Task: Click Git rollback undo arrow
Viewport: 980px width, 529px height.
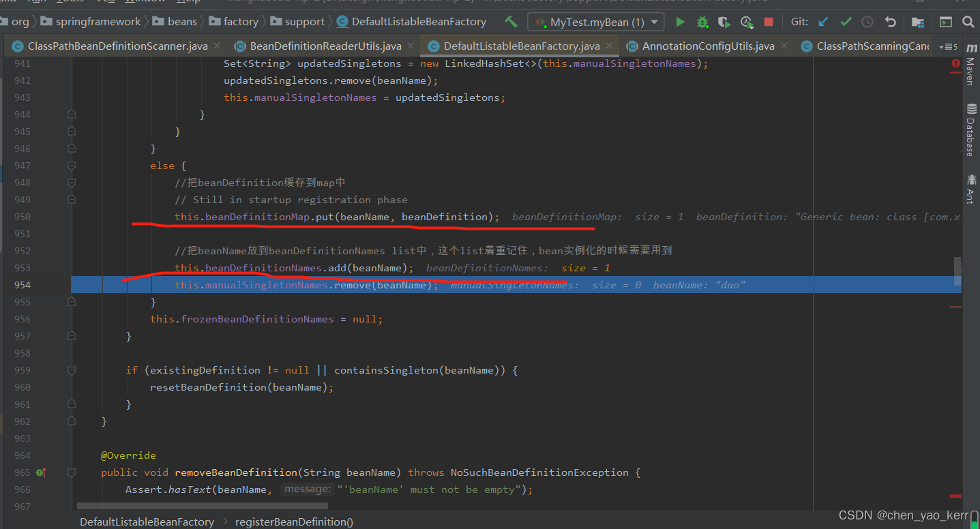Action: click(x=890, y=22)
